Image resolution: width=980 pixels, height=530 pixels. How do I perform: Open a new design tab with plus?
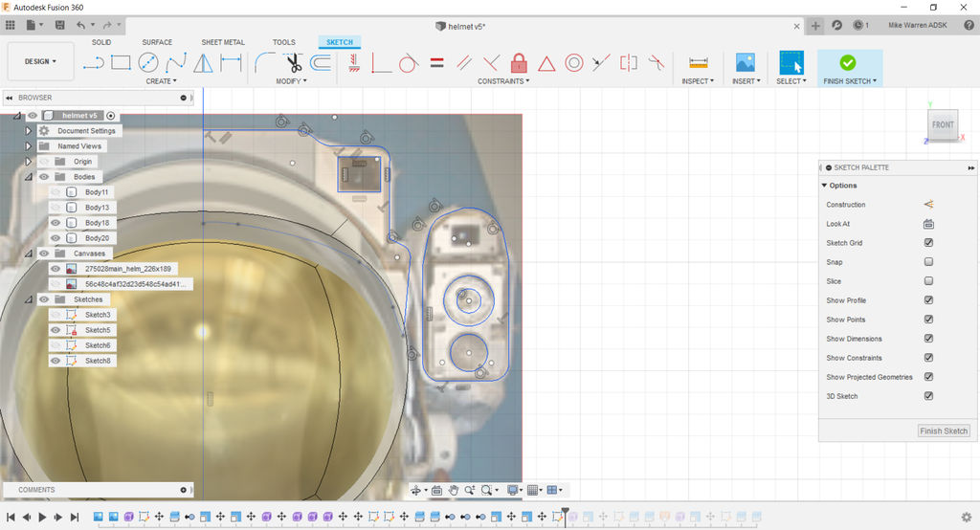pos(815,26)
